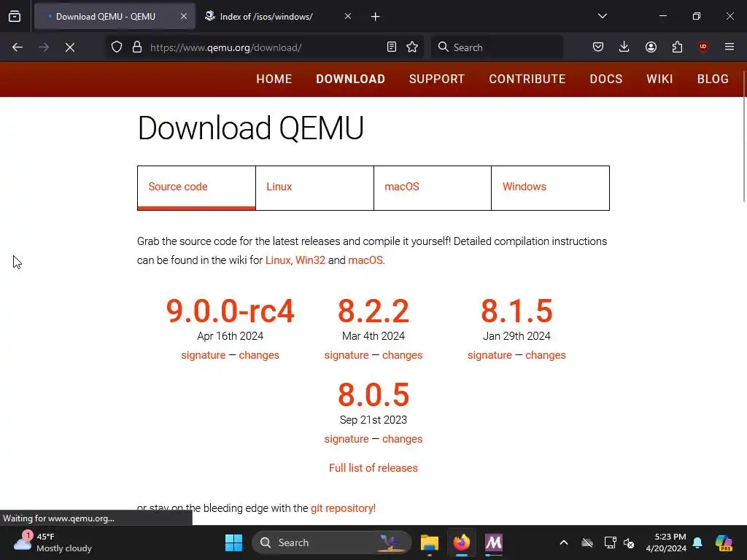Viewport: 747px width, 560px height.
Task: Open WIKI navigation item
Action: 659,79
